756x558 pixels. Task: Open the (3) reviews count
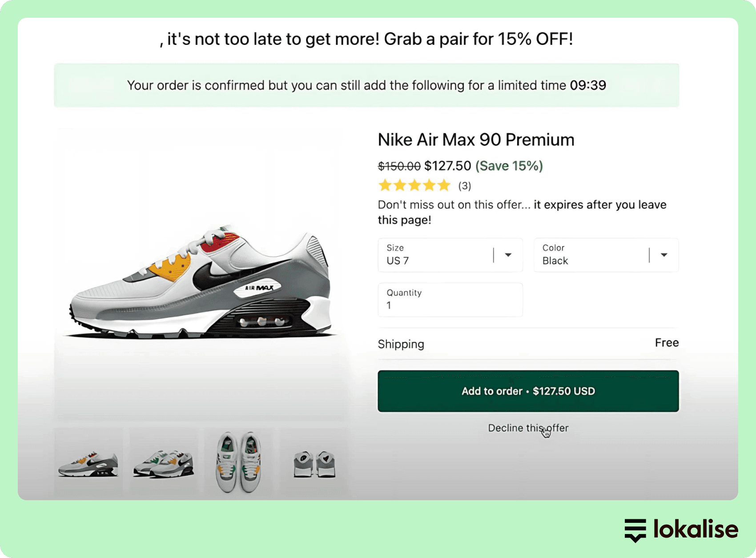(465, 186)
